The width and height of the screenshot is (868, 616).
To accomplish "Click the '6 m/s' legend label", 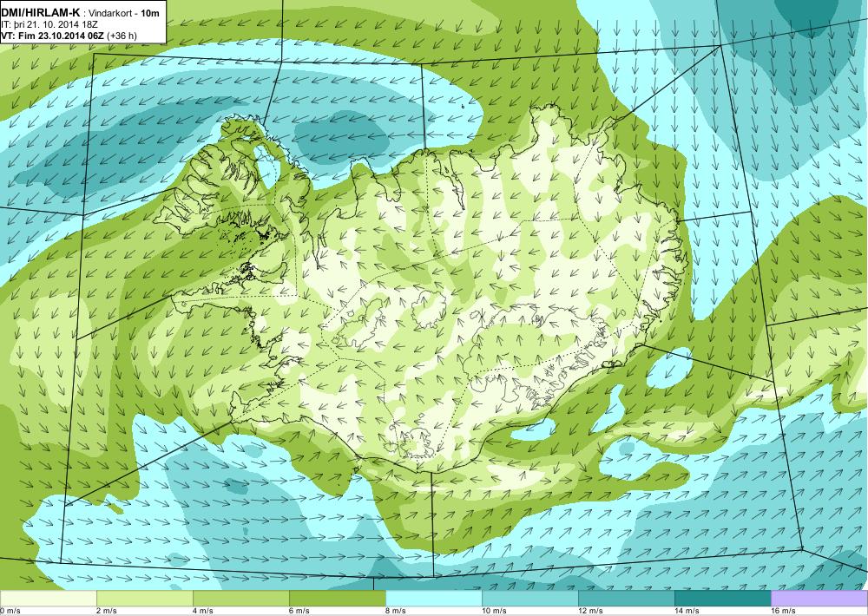I will pyautogui.click(x=299, y=611).
